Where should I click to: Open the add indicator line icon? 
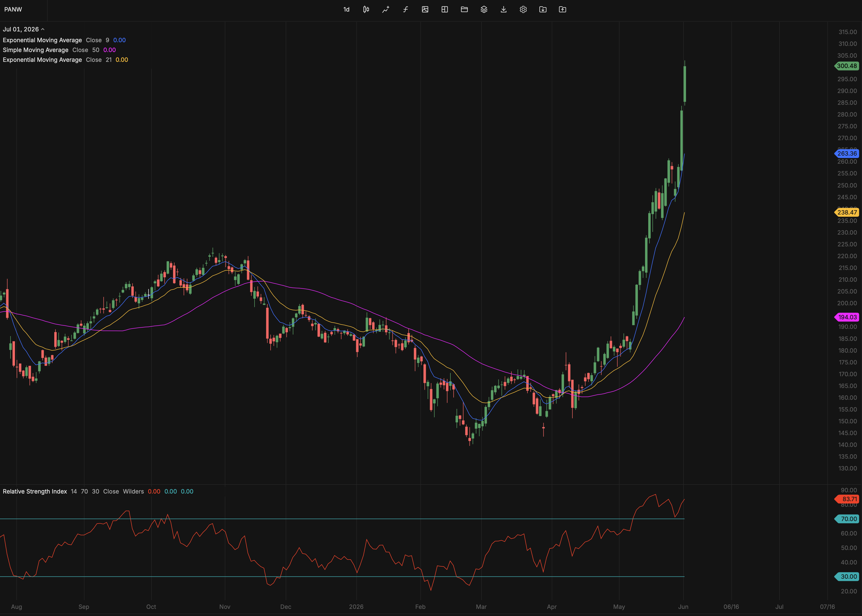[386, 10]
